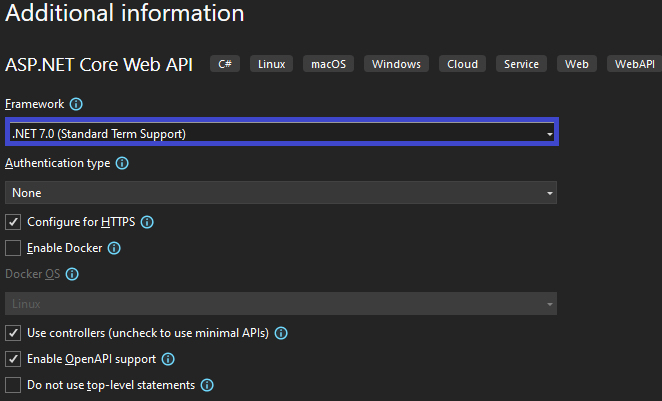662x401 pixels.
Task: Click the Enable Docker info icon
Action: pyautogui.click(x=114, y=248)
